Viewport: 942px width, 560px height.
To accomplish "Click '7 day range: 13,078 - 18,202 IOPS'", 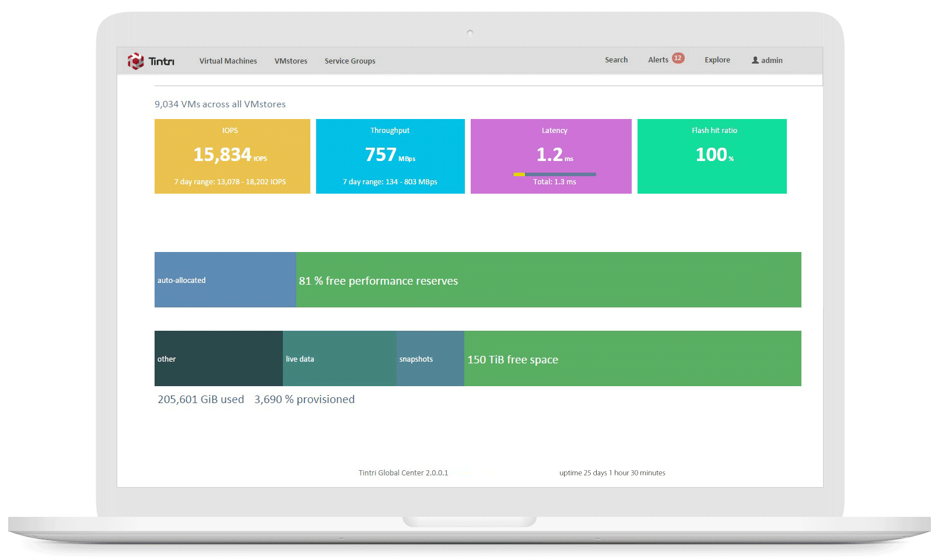I will (x=230, y=181).
